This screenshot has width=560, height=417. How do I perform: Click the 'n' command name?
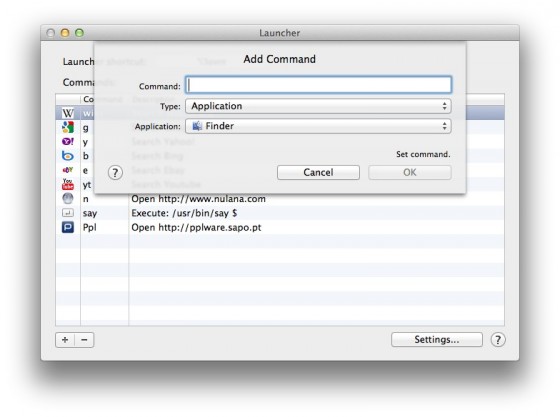tap(86, 199)
